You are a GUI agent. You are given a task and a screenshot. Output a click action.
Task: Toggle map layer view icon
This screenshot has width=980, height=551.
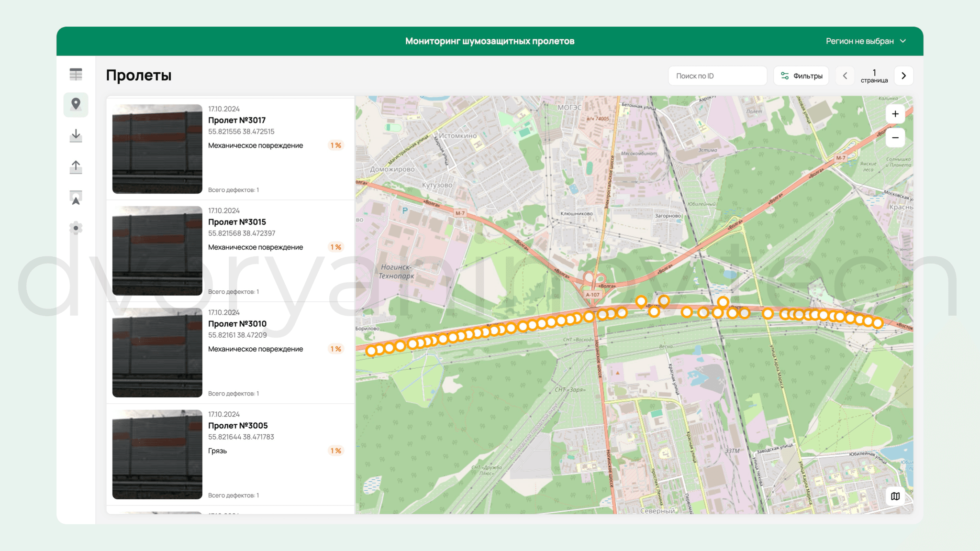[x=895, y=496]
